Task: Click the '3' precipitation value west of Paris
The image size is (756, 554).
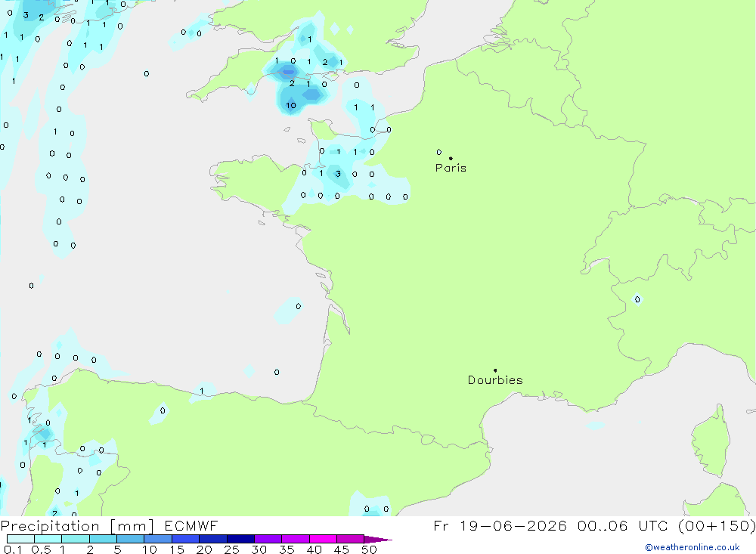Action: [x=338, y=174]
